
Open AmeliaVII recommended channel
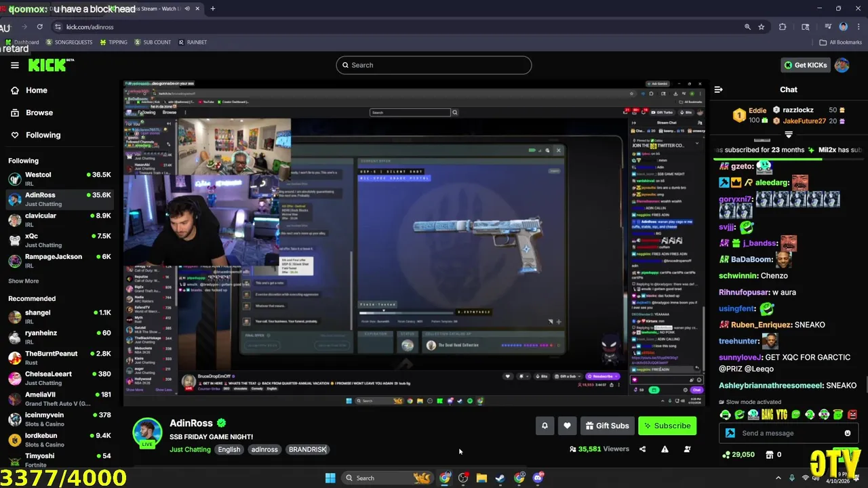pyautogui.click(x=60, y=399)
